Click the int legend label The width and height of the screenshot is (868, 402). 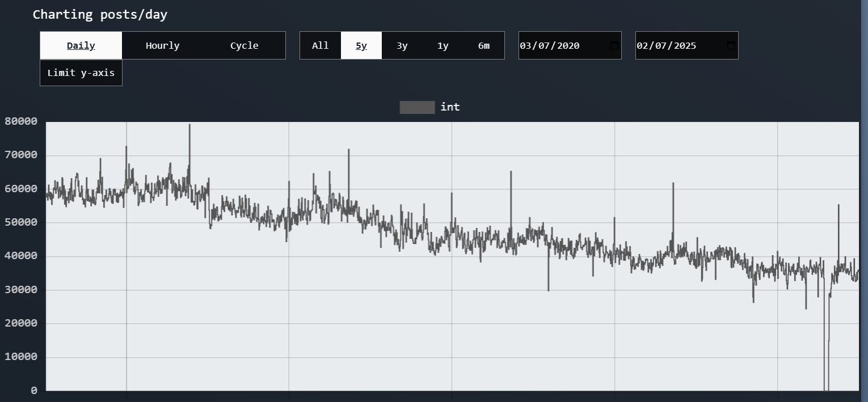[450, 107]
